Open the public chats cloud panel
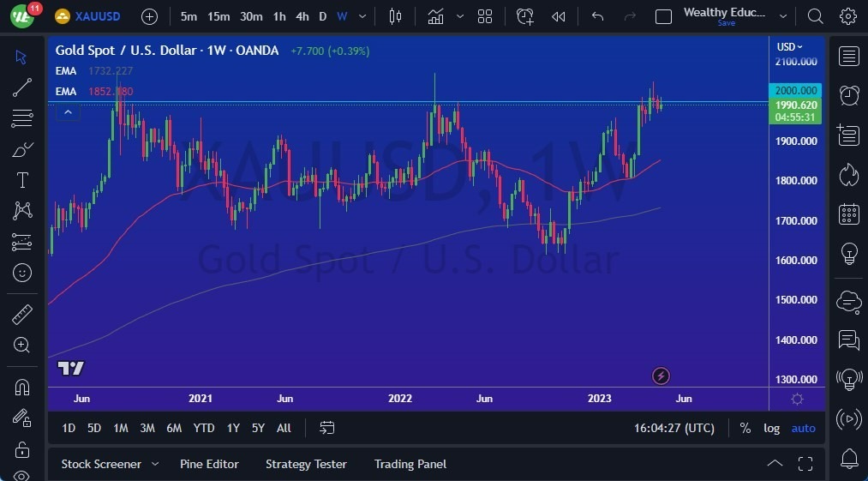 click(x=848, y=302)
